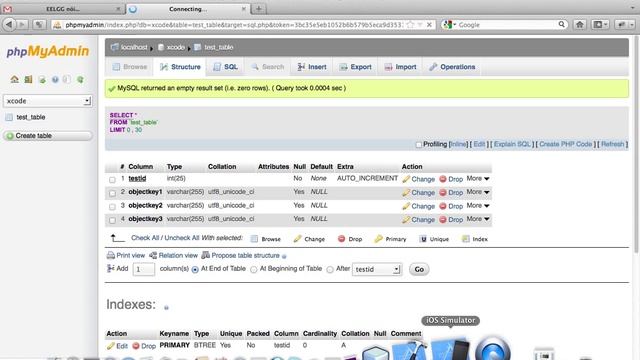Click the test_table link in sidebar
The image size is (640, 360).
pos(31,117)
